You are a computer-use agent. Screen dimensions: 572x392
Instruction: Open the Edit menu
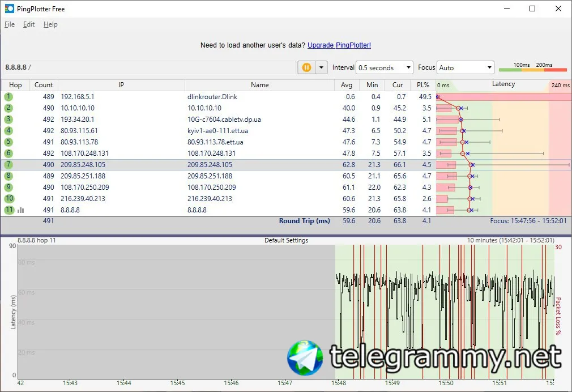[x=29, y=24]
